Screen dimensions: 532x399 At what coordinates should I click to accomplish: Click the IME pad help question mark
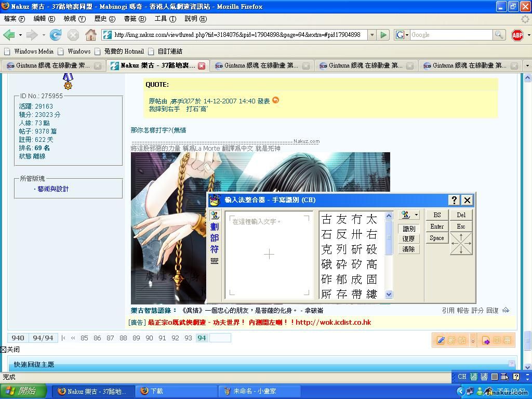point(454,200)
